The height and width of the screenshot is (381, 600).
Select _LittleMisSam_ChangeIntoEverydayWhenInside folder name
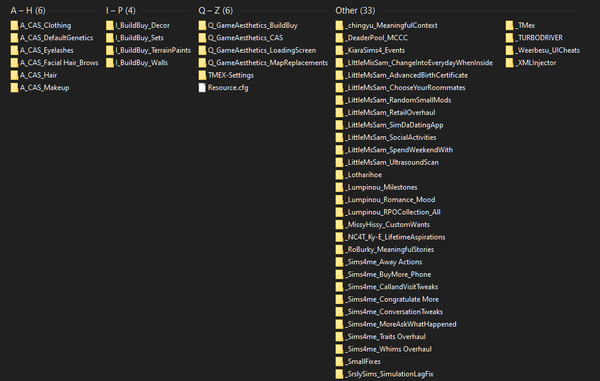tap(419, 63)
